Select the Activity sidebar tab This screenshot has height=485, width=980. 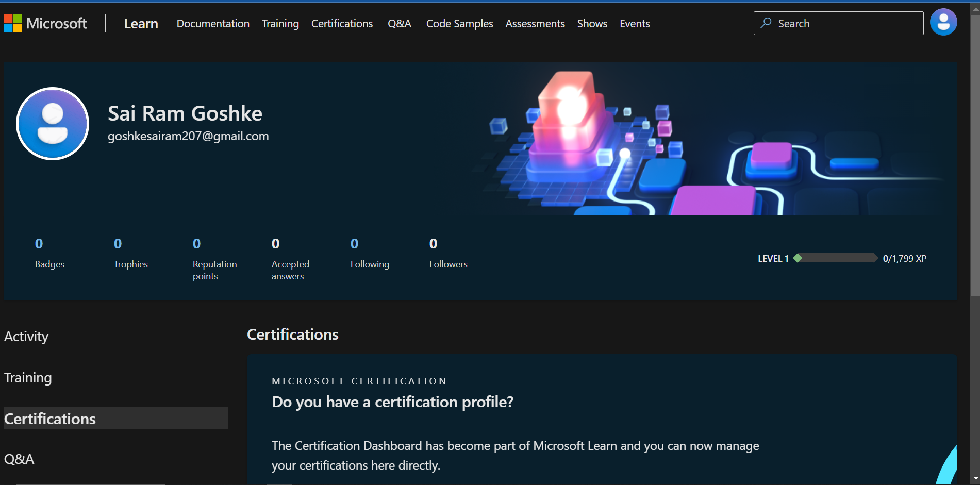pyautogui.click(x=26, y=337)
